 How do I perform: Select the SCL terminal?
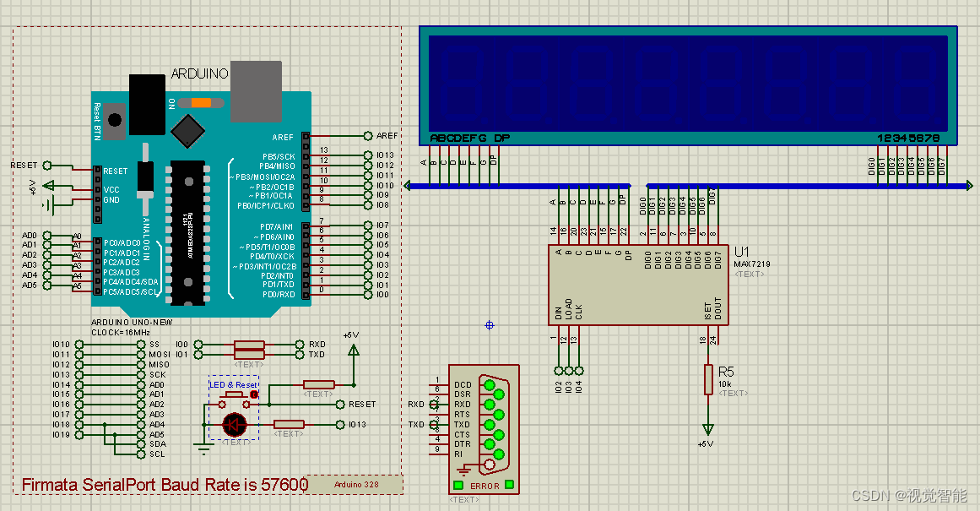coord(141,454)
